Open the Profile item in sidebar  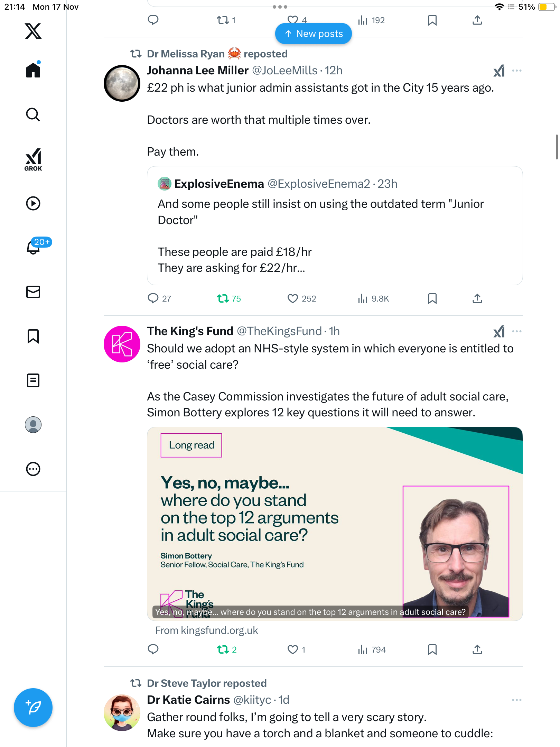(33, 425)
